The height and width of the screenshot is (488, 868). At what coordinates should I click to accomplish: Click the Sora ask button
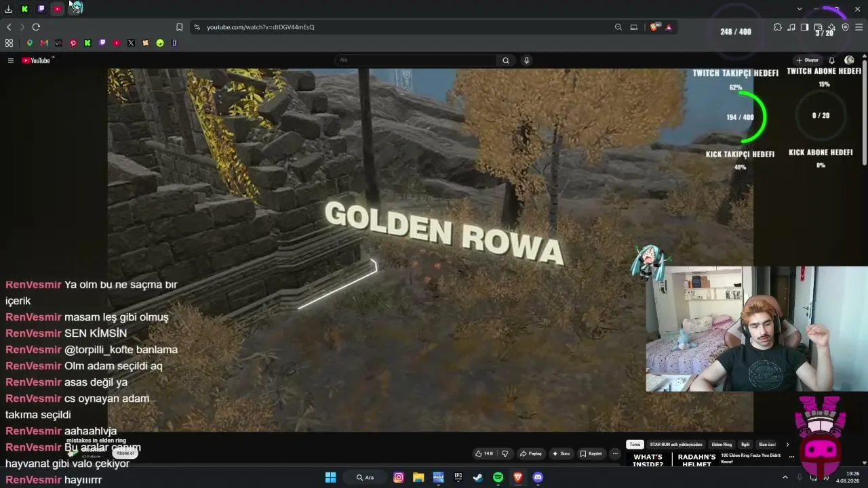(561, 453)
